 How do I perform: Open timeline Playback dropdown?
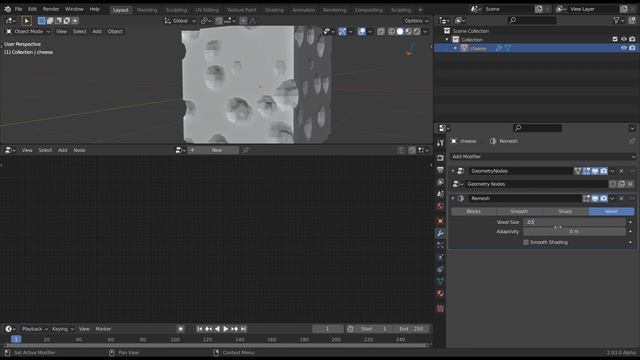coord(34,329)
